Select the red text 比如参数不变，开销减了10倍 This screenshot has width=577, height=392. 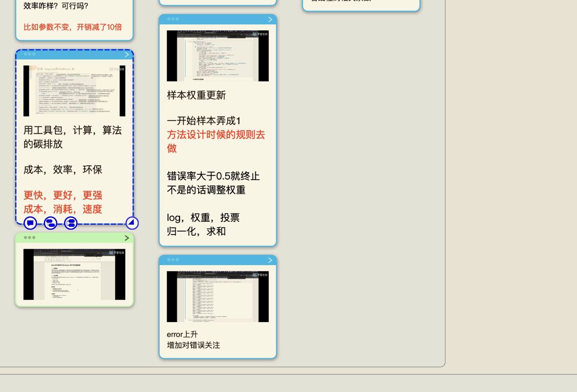point(73,27)
